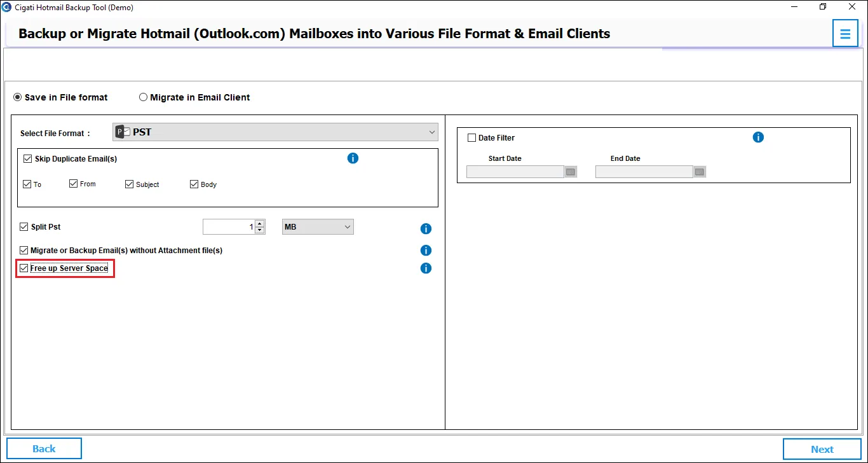868x463 pixels.
Task: Toggle the Split Pst checkbox
Action: click(x=24, y=226)
